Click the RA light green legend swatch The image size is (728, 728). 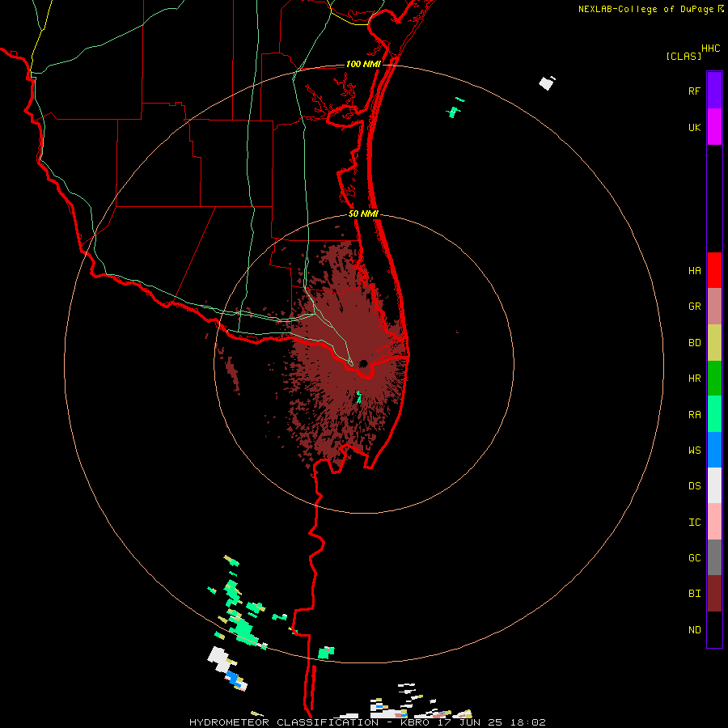click(714, 414)
